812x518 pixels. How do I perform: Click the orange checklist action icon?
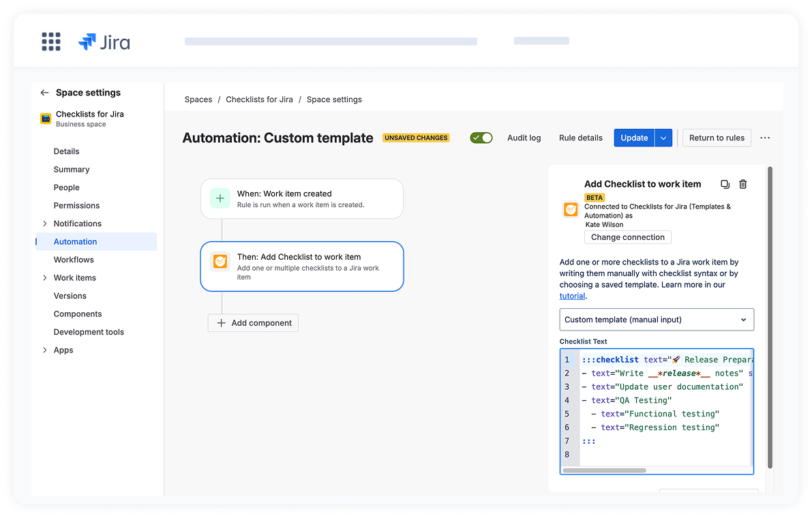point(220,262)
